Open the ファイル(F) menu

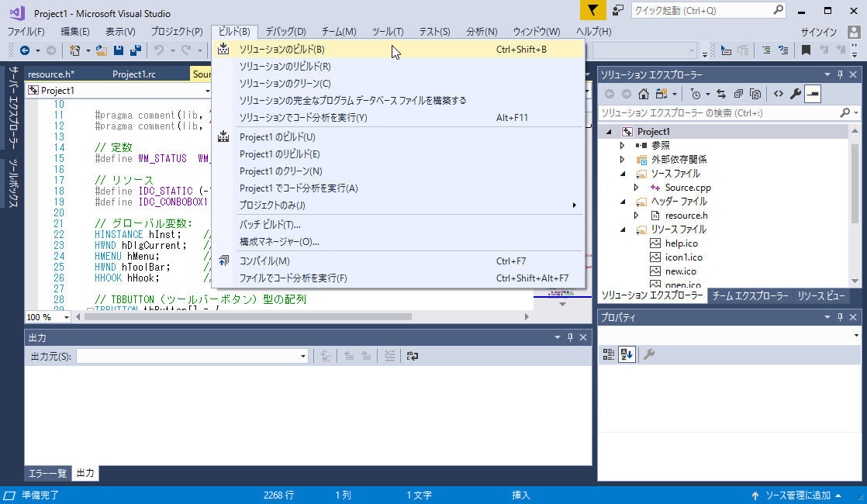point(26,32)
